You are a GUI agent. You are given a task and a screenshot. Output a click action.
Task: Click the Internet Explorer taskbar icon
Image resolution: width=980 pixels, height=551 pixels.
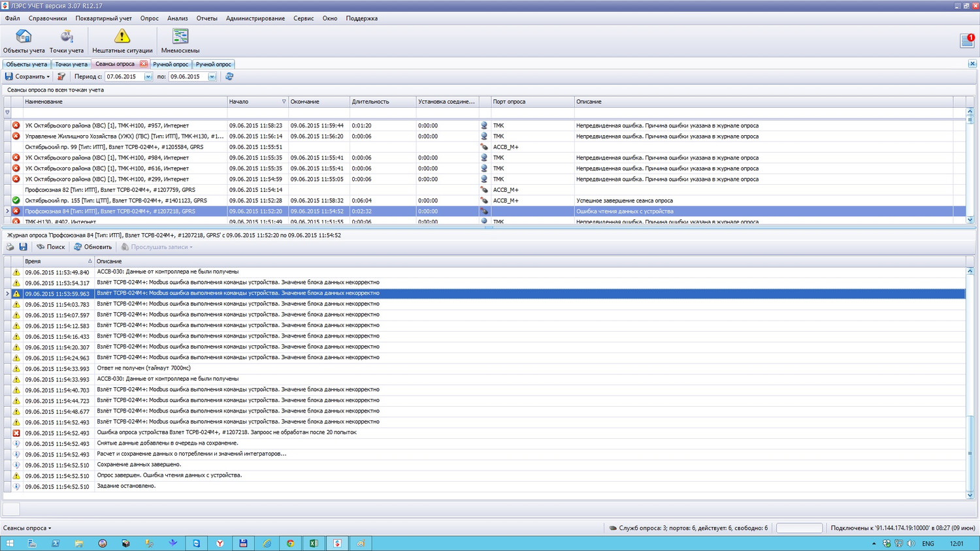tap(267, 543)
